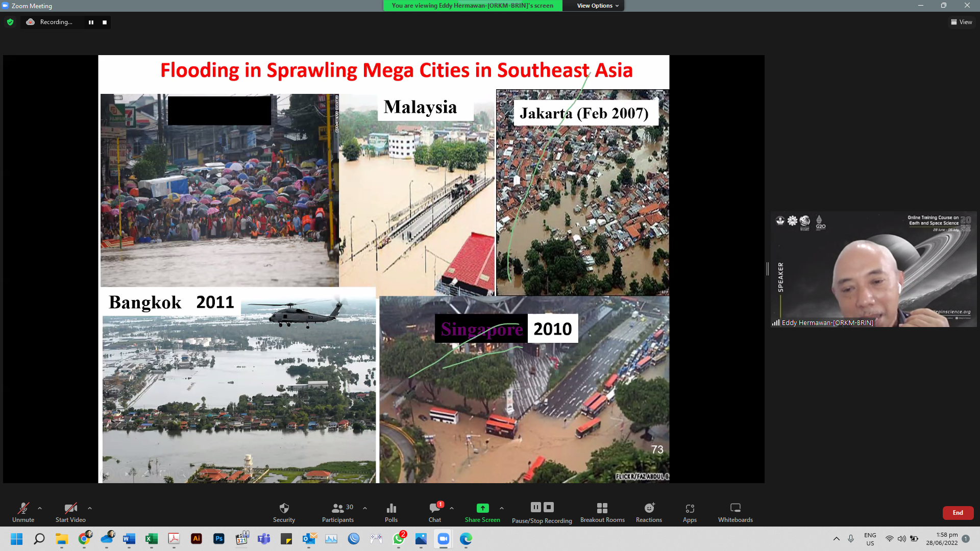This screenshot has width=980, height=551.
Task: Open Microsoft Teams in the taskbar
Action: (x=264, y=539)
